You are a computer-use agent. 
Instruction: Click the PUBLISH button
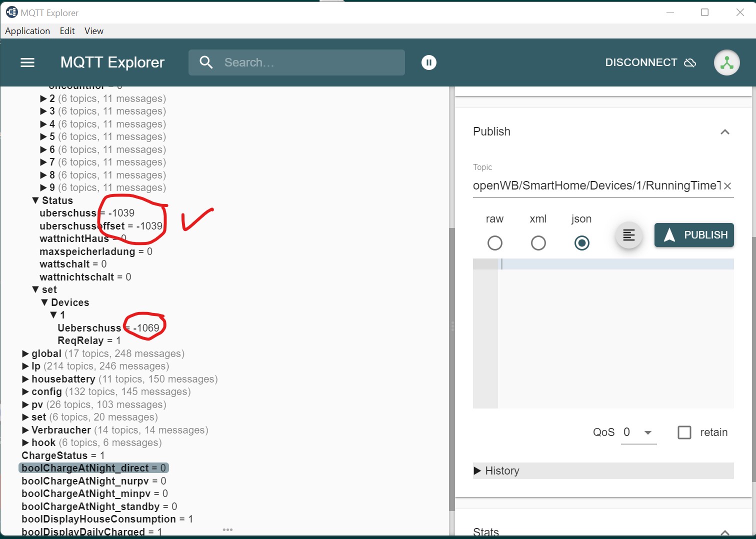(694, 235)
